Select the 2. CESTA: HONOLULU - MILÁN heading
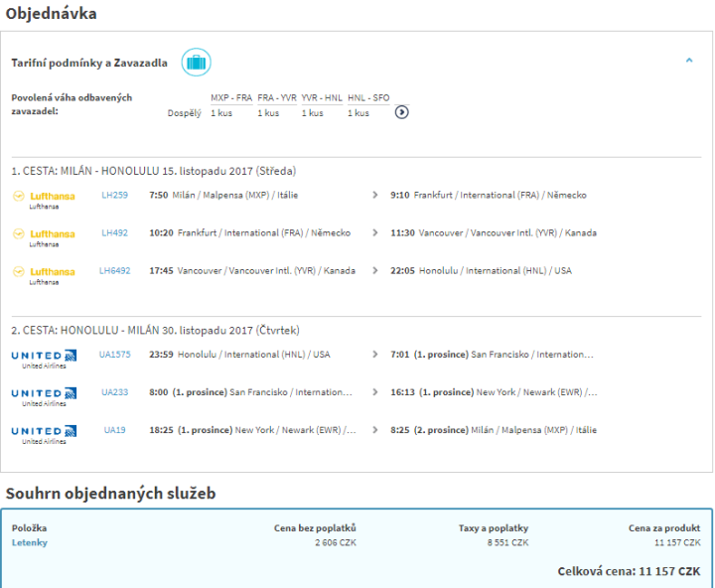The height and width of the screenshot is (588, 715). [155, 331]
